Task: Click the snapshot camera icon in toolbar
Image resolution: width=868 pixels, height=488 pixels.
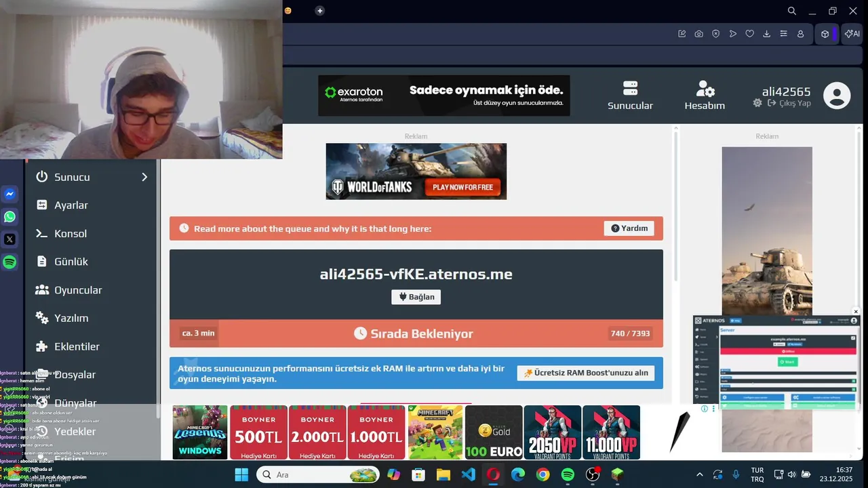Action: tap(699, 34)
